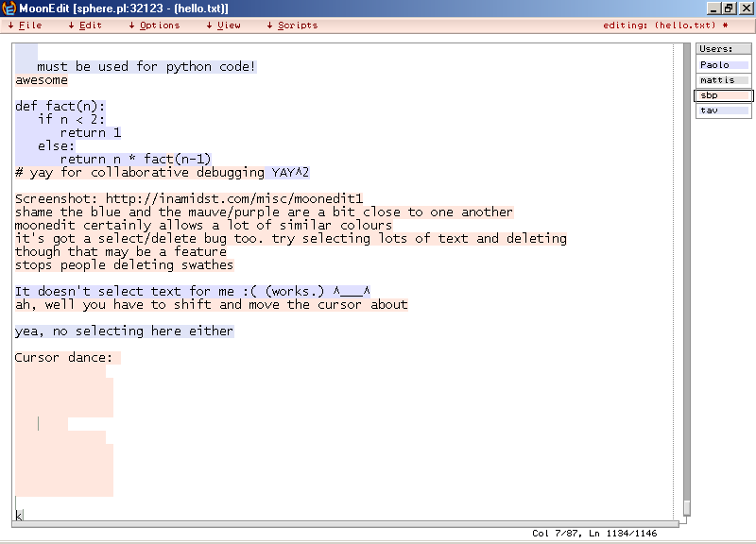The image size is (756, 544).
Task: Select user Paolo in Users list
Action: [x=723, y=65]
